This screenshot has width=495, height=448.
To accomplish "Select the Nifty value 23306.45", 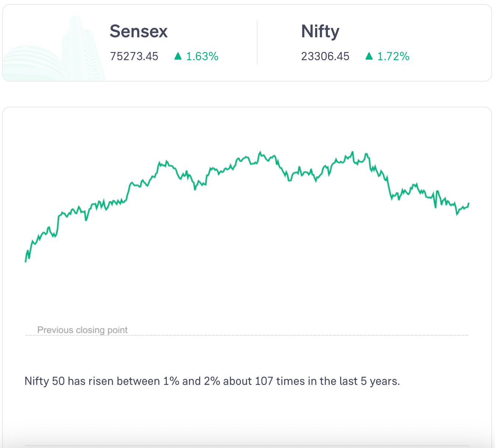I will (325, 56).
